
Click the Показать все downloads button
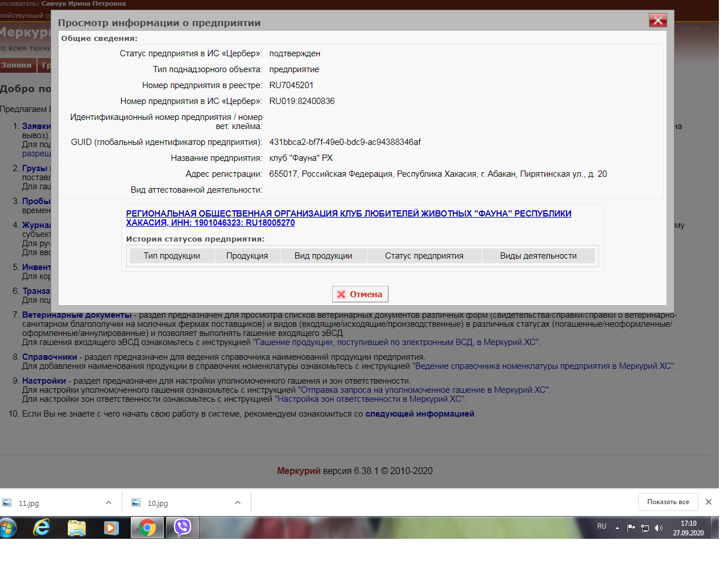(x=668, y=502)
